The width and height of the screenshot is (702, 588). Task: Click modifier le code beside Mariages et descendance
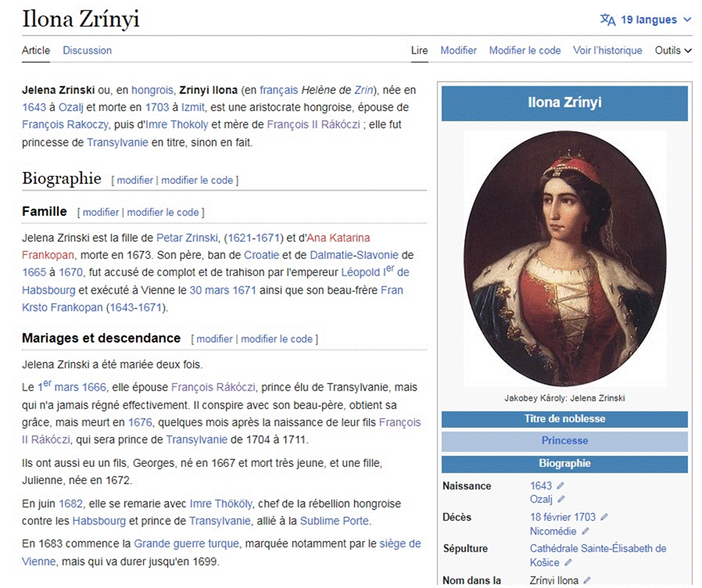tap(277, 339)
